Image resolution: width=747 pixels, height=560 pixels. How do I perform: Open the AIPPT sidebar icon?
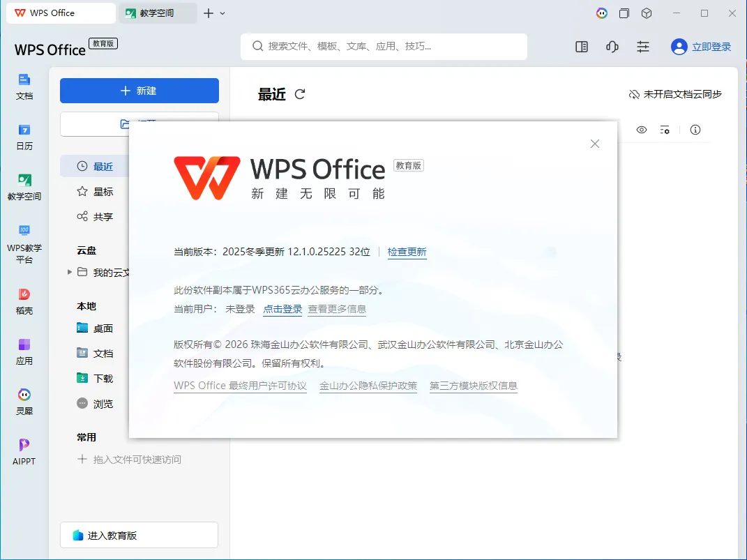pyautogui.click(x=24, y=452)
